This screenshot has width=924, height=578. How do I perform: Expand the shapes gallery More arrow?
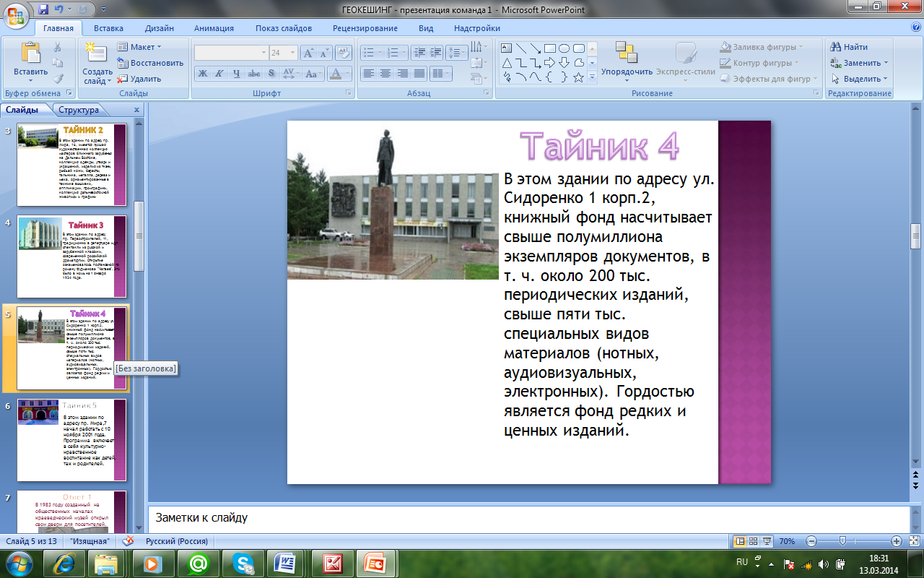(x=592, y=77)
